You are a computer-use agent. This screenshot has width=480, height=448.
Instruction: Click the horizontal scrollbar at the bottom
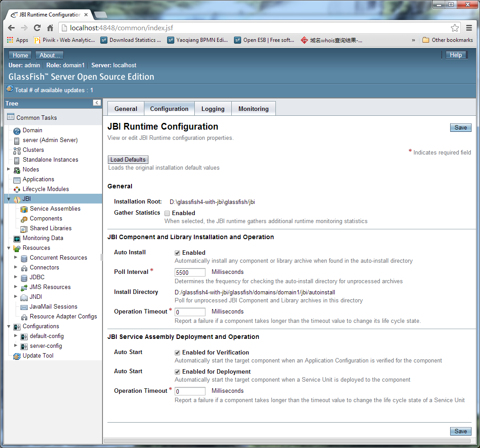pyautogui.click(x=287, y=441)
